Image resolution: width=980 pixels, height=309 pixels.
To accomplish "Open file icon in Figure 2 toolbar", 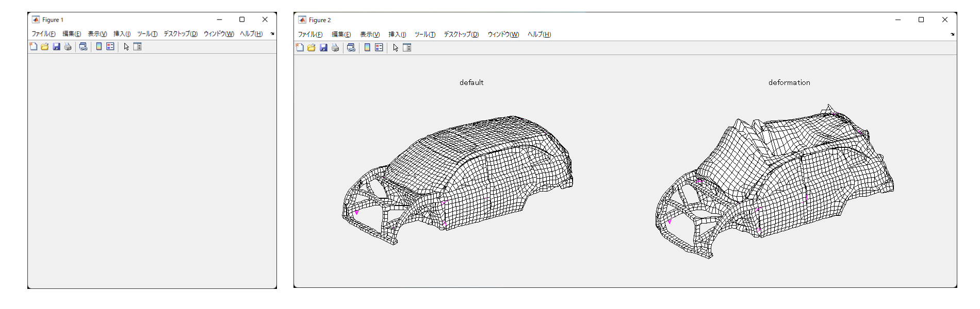I will pos(312,47).
